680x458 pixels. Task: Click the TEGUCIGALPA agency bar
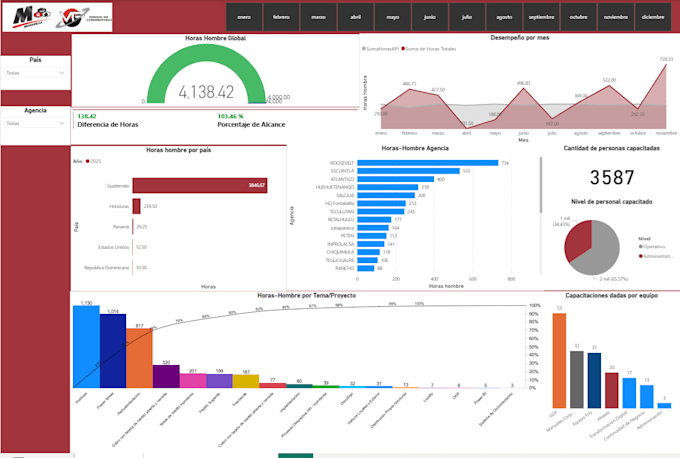point(367,260)
